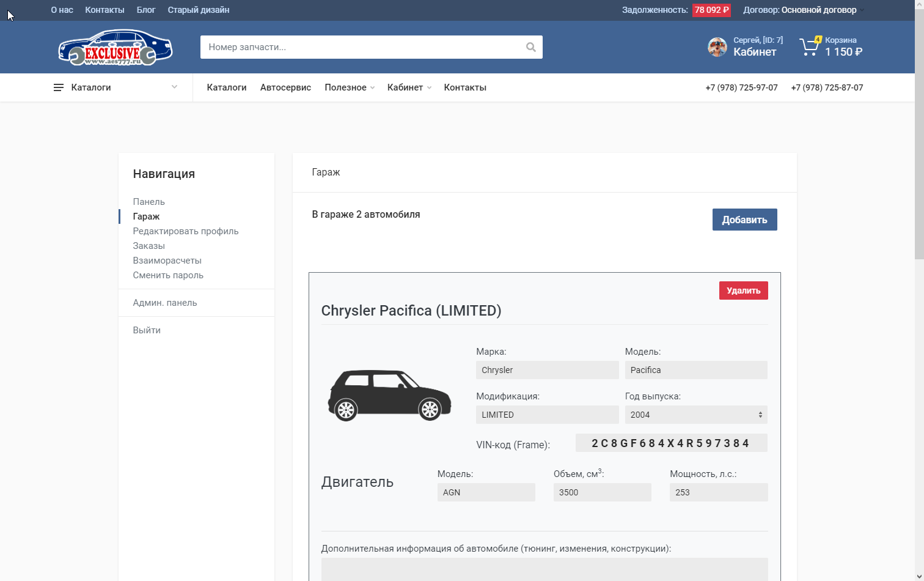
Task: Expand the Кабинет nav menu
Action: 409,87
